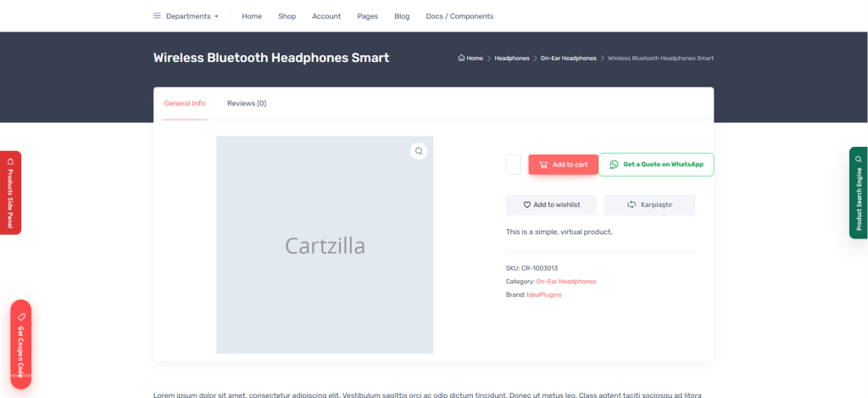
Task: Click the Add to wishlist button
Action: click(551, 205)
